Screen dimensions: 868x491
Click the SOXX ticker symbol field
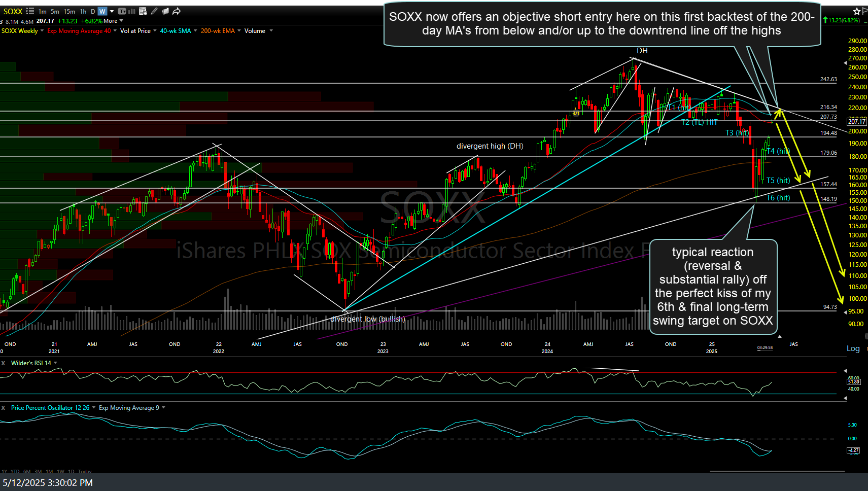(13, 11)
